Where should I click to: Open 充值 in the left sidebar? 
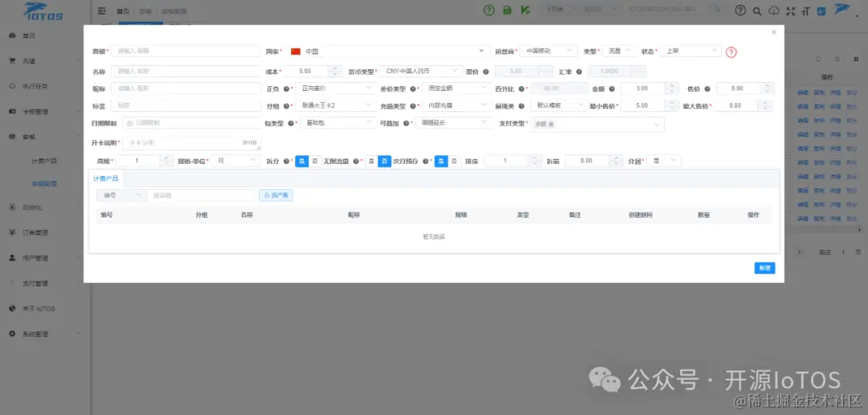[x=45, y=61]
